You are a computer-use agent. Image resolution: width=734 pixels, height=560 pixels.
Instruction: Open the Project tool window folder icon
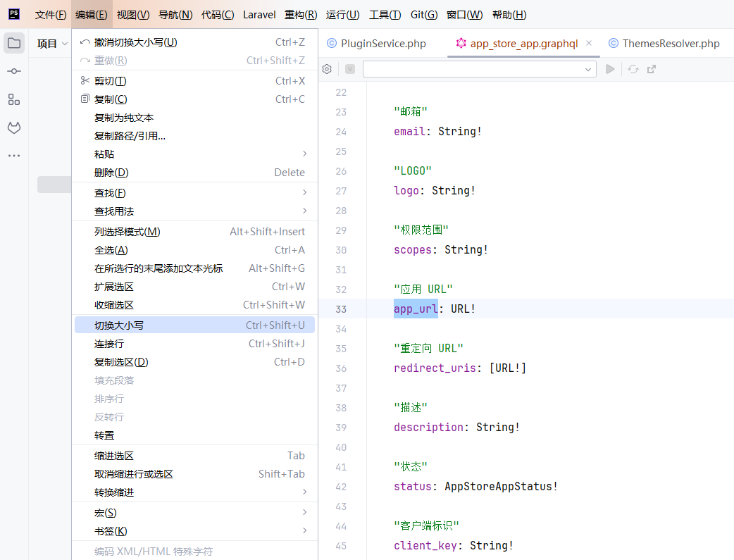14,44
